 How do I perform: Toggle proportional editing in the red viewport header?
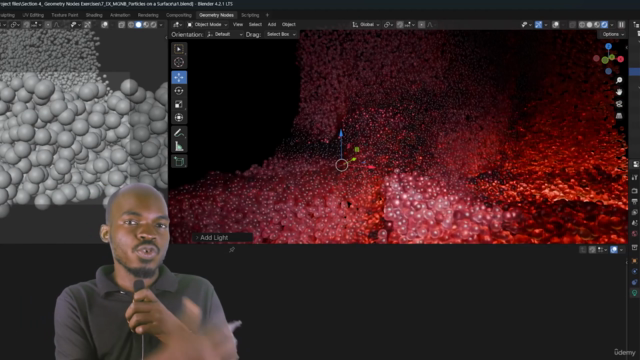[422, 24]
